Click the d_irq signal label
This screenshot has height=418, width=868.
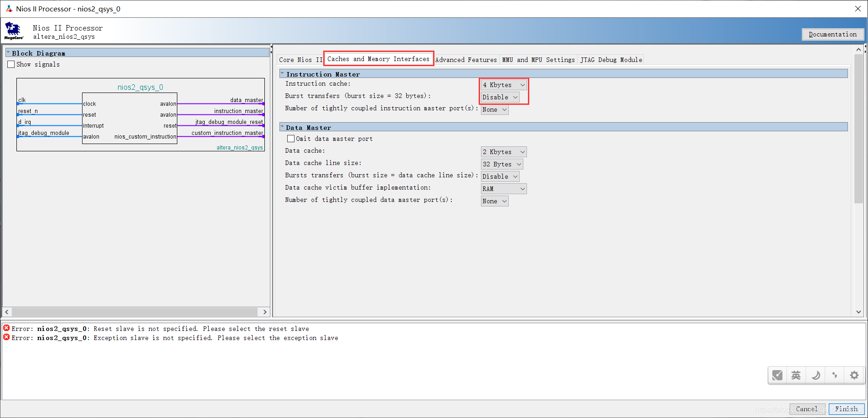(25, 122)
